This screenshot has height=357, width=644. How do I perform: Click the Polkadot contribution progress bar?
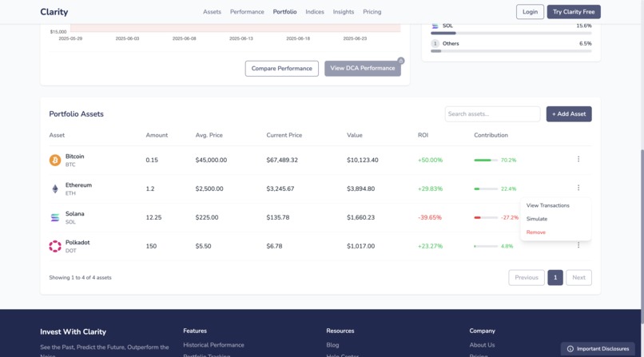pyautogui.click(x=486, y=246)
